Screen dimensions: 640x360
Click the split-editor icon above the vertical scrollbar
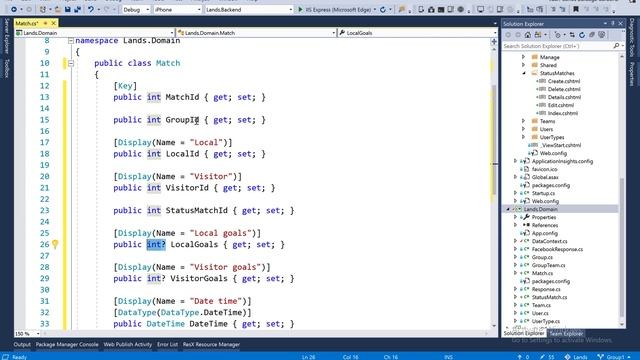(494, 42)
